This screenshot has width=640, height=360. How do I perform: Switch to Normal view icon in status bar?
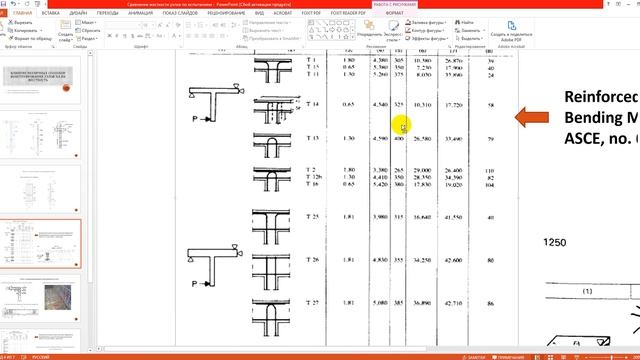click(x=537, y=357)
